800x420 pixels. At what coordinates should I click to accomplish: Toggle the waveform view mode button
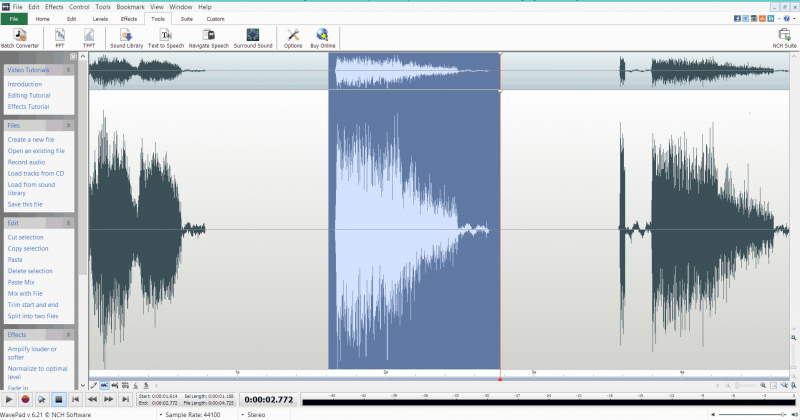pyautogui.click(x=104, y=385)
